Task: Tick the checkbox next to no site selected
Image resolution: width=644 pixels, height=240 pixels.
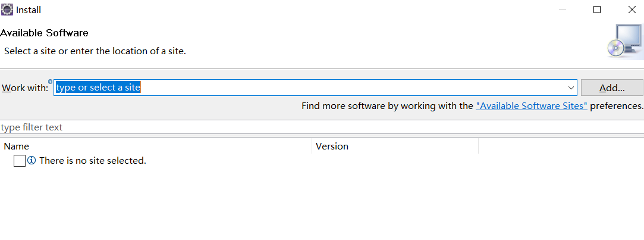Action: [x=19, y=161]
